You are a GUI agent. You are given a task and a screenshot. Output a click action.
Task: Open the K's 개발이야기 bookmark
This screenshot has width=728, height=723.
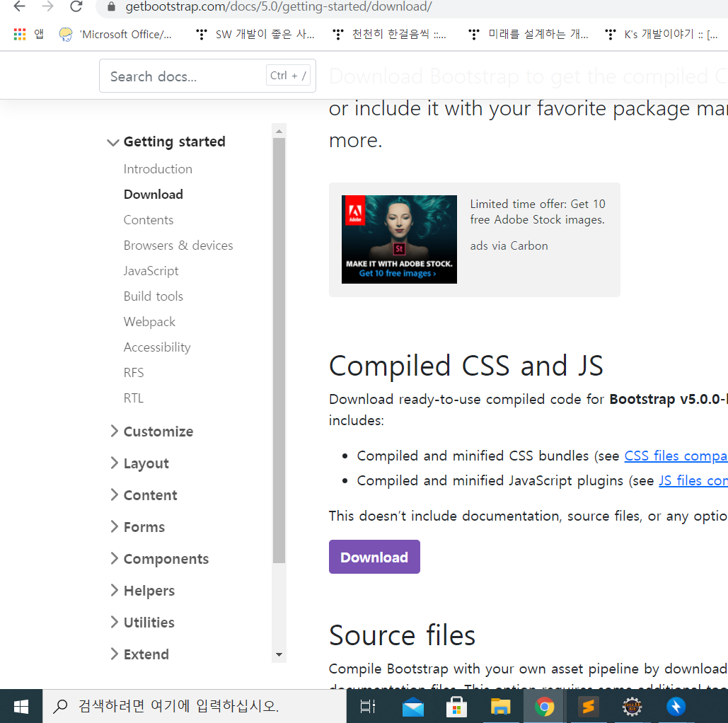tap(661, 35)
